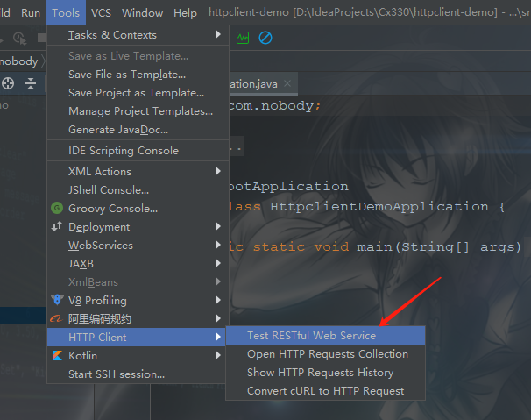Click the Kotlin logo icon

(x=57, y=355)
